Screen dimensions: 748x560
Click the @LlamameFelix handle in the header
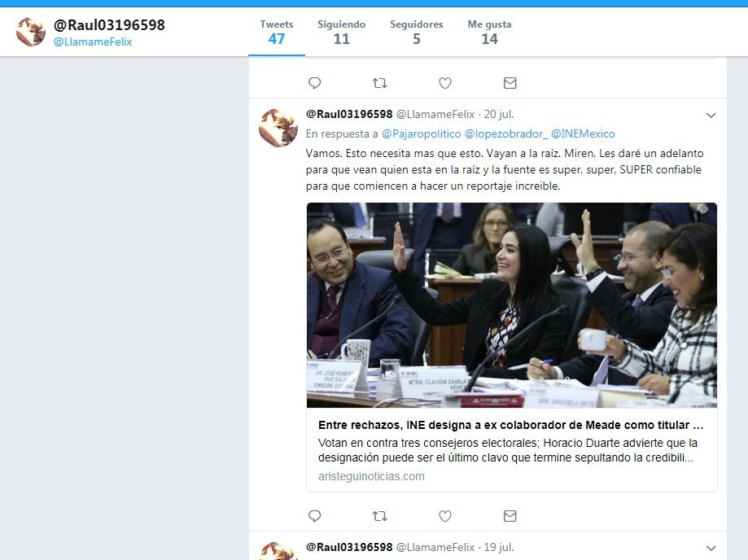pos(93,42)
